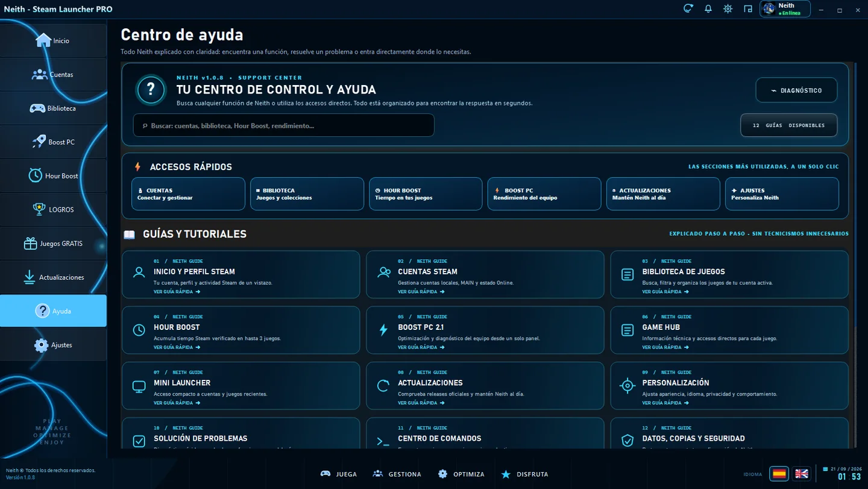Click the target icon on Personalización card
The image size is (868, 489).
[x=627, y=386]
